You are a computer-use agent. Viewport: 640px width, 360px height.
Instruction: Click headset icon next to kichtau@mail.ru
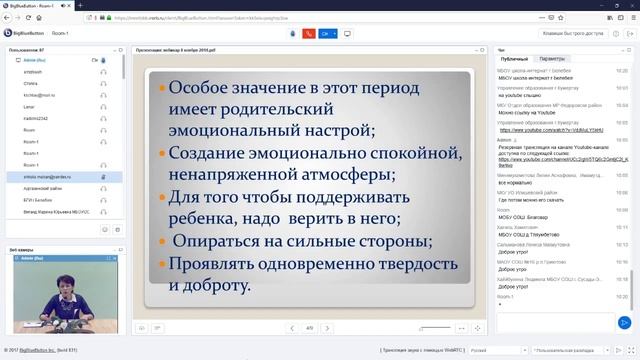point(103,95)
